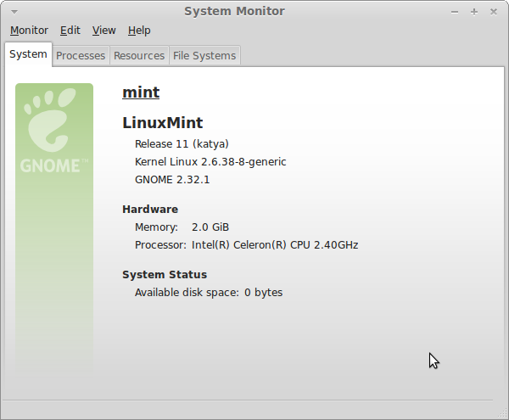
Task: Switch to the Resources tab
Action: click(139, 55)
